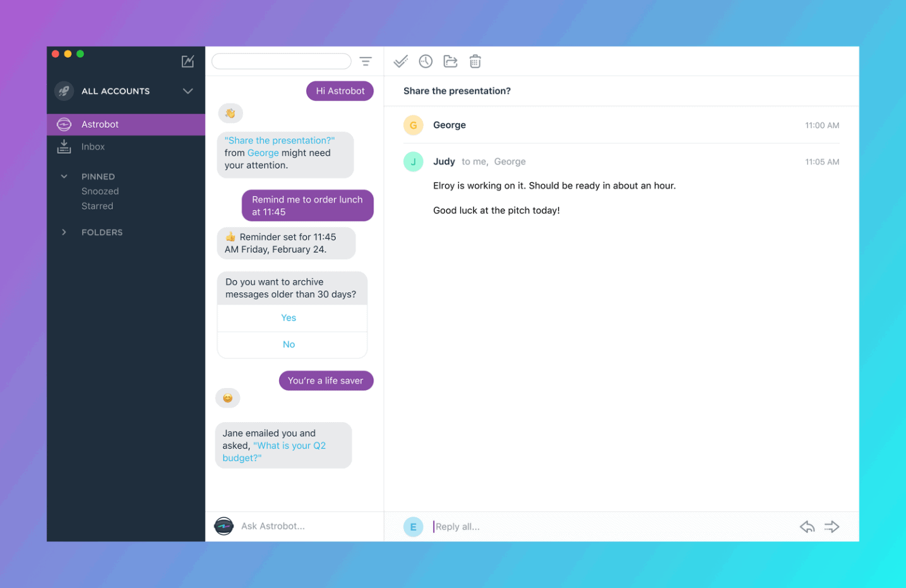
Task: Collapse the Pinned section chevron
Action: 64,177
